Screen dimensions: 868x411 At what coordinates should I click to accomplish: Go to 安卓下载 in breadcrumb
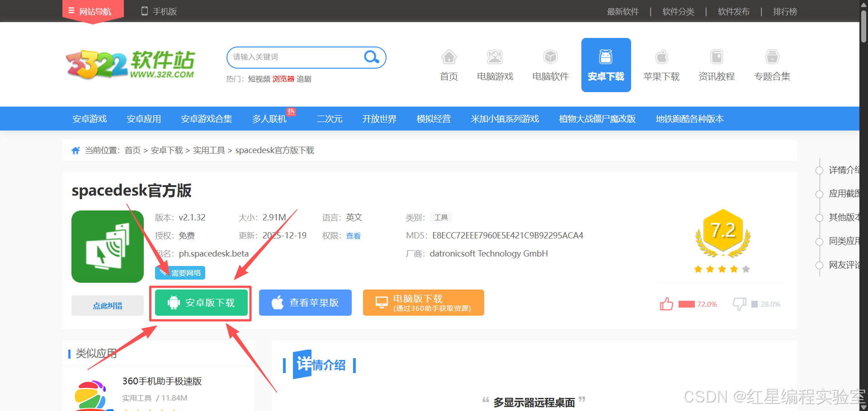[x=167, y=150]
